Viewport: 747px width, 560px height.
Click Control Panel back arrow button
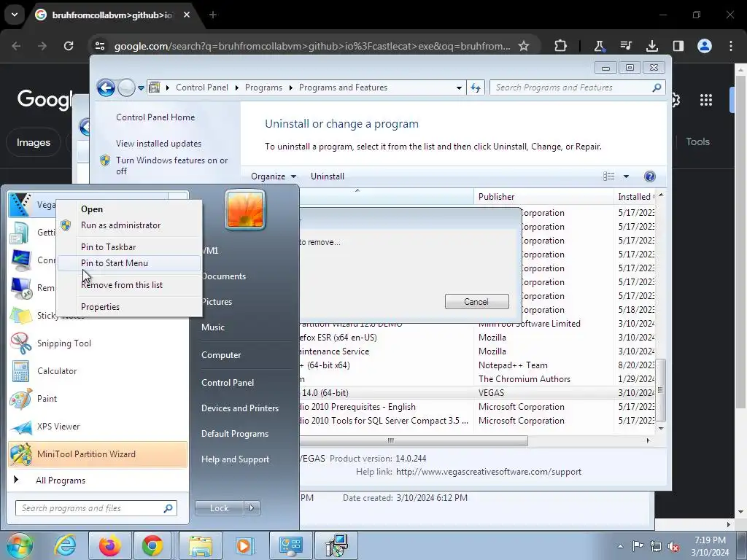coord(106,87)
